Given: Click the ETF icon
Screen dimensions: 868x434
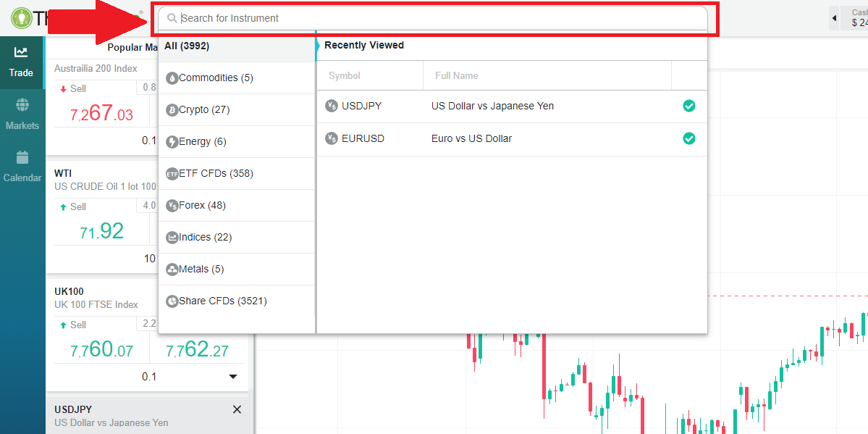Looking at the screenshot, I should coord(172,174).
